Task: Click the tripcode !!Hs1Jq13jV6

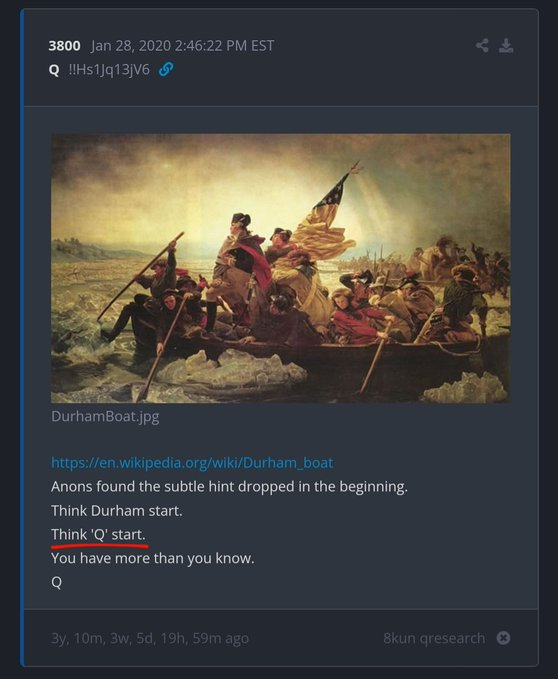Action: click(x=109, y=69)
